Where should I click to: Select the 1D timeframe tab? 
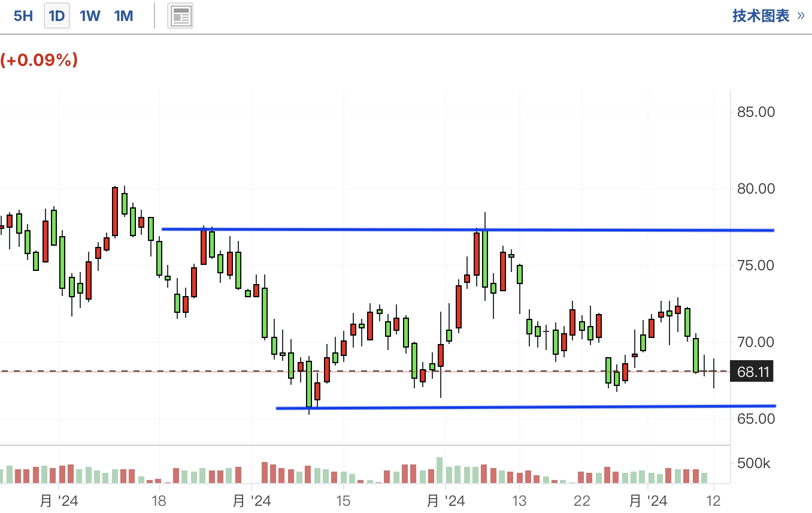click(57, 16)
